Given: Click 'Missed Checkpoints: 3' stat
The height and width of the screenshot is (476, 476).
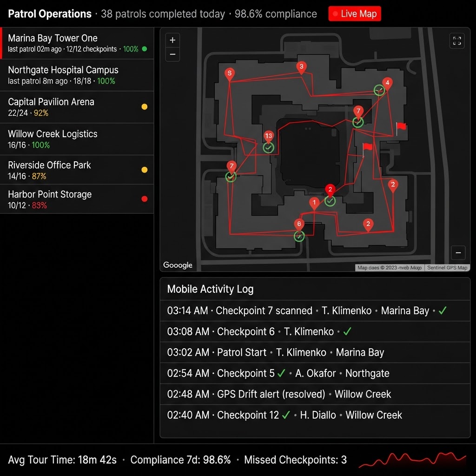Looking at the screenshot, I should (295, 460).
